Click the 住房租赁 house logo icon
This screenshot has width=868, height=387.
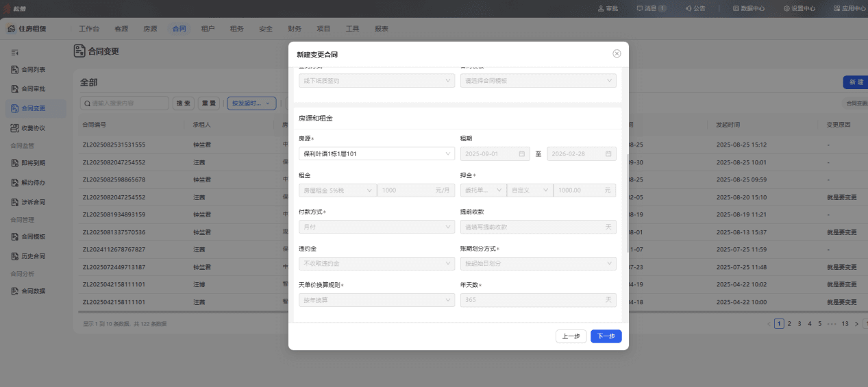click(12, 29)
